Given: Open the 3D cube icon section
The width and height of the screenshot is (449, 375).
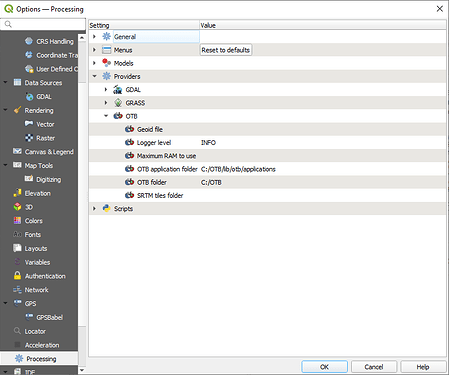Looking at the screenshot, I should (x=17, y=207).
